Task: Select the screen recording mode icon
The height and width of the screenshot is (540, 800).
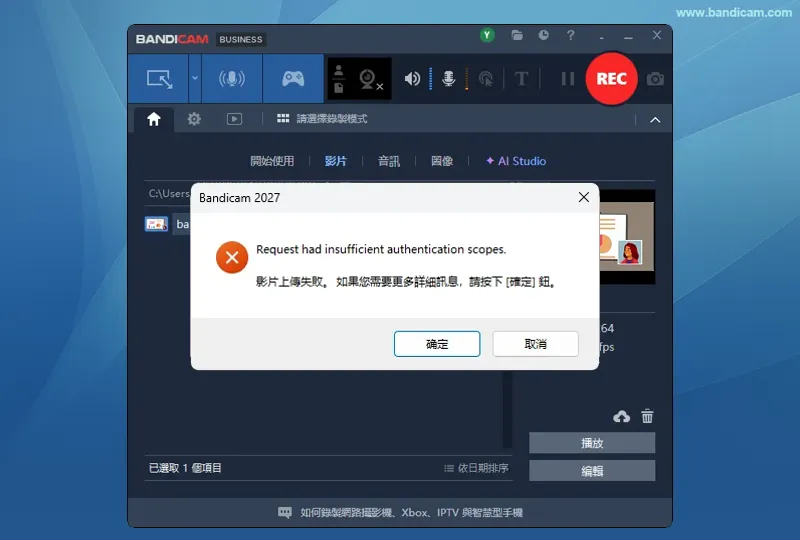Action: pos(159,79)
